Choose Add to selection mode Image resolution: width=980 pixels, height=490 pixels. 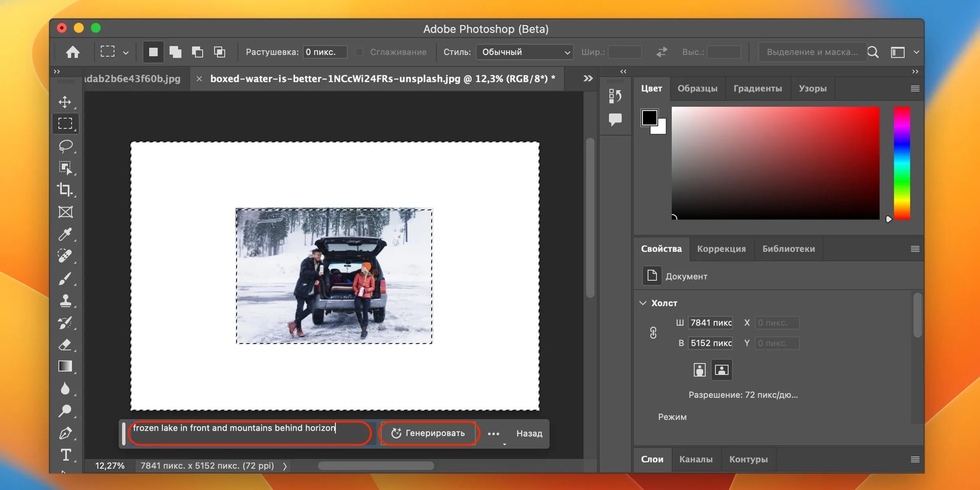175,52
